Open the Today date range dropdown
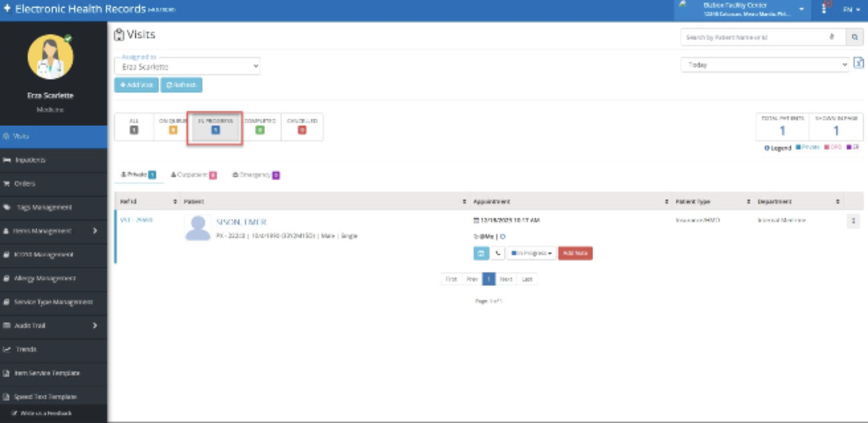 pos(764,65)
